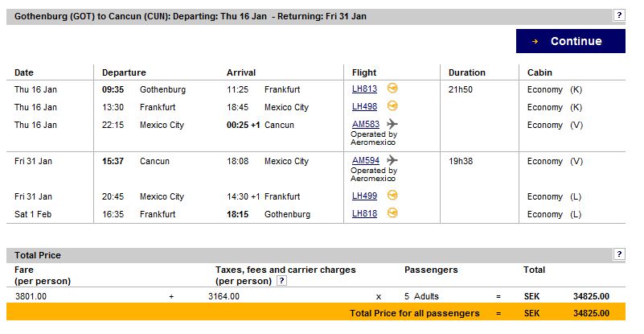644x334 pixels.
Task: Click the Duration column header
Action: pos(466,72)
